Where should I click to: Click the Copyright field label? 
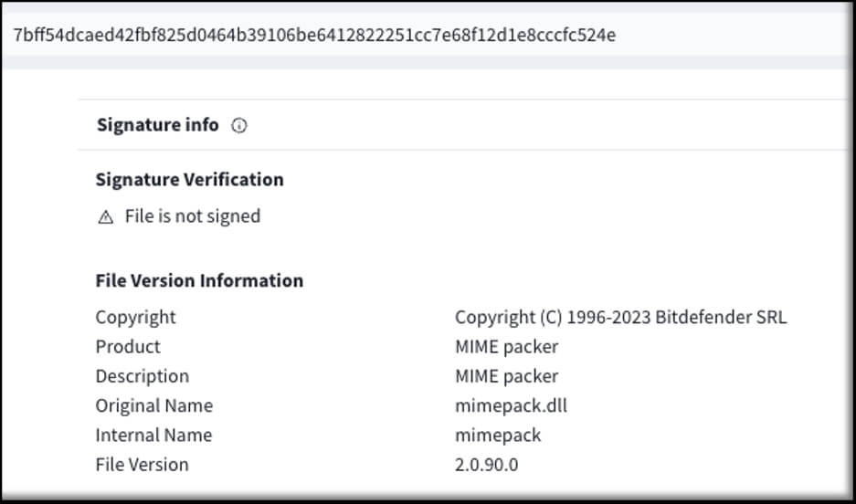pyautogui.click(x=135, y=318)
